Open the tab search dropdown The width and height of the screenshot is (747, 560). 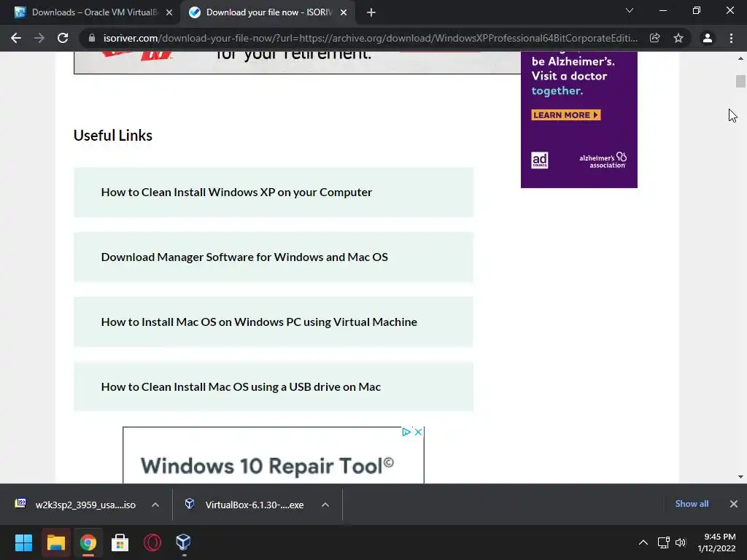click(x=630, y=10)
